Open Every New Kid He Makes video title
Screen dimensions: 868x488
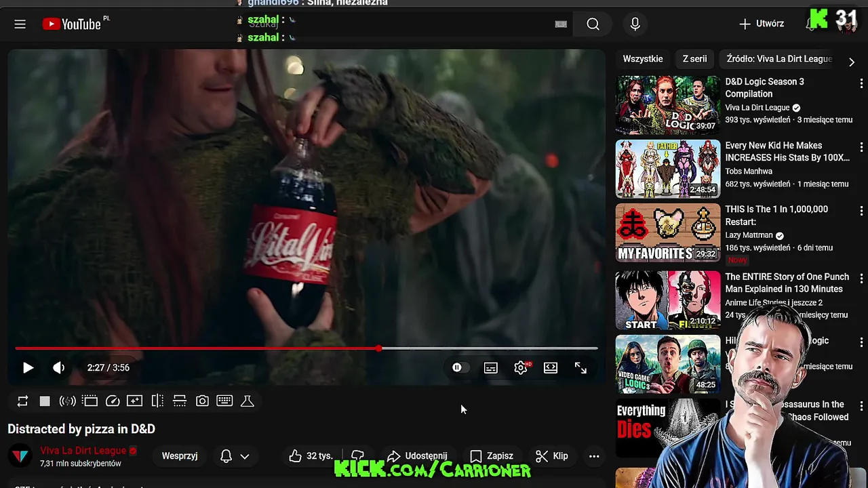pos(787,152)
